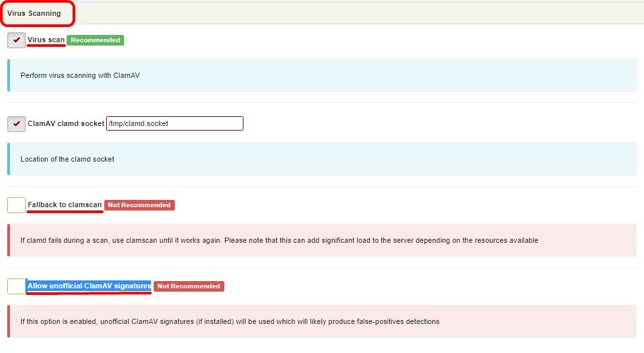This screenshot has height=353, width=644.
Task: Focus the /tmp/clamd.socket path field
Action: (175, 123)
